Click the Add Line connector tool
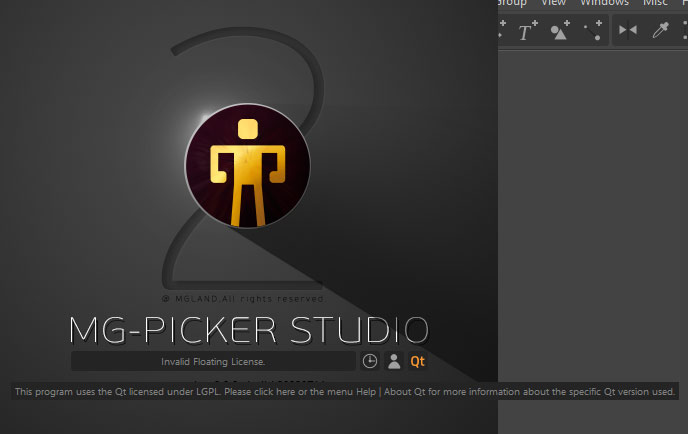This screenshot has height=434, width=688. pyautogui.click(x=594, y=31)
